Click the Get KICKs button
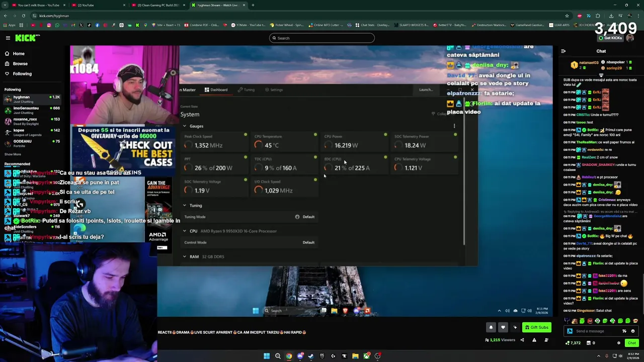Image resolution: width=644 pixels, height=362 pixels. 611,38
